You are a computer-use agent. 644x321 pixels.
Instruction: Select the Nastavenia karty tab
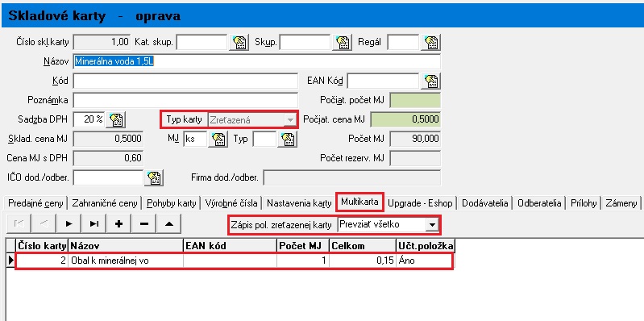pyautogui.click(x=299, y=203)
